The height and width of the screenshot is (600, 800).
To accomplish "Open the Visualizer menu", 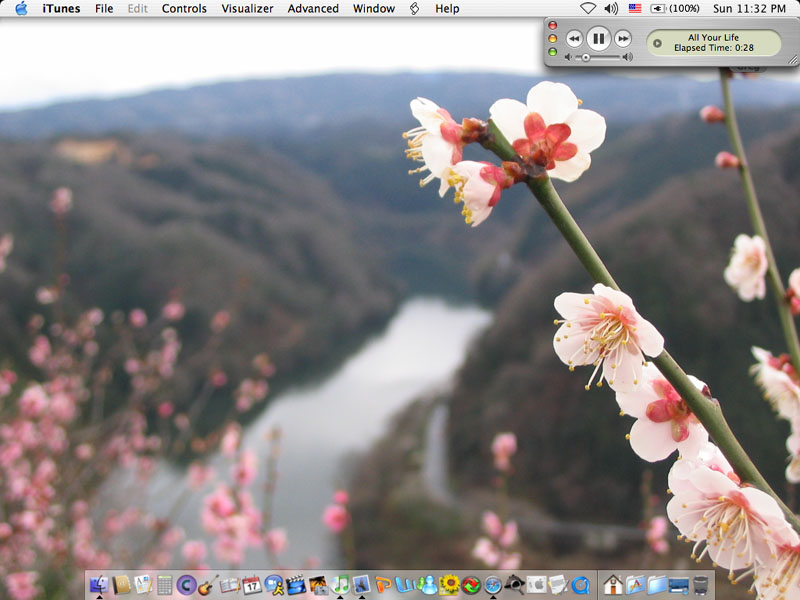I will click(247, 8).
